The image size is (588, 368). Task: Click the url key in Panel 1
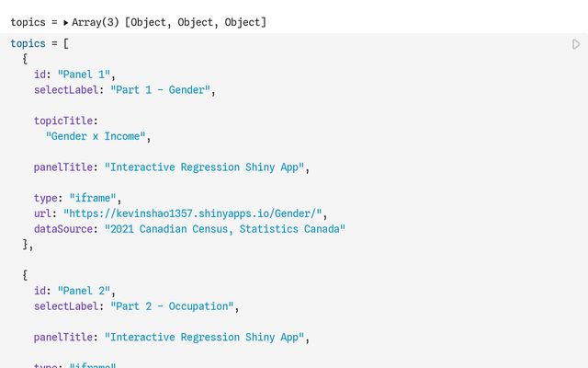43,213
